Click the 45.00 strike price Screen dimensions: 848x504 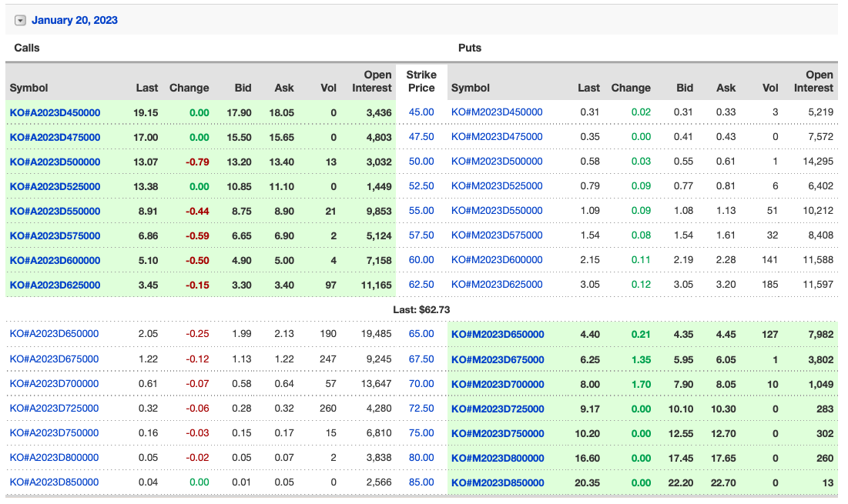point(421,112)
